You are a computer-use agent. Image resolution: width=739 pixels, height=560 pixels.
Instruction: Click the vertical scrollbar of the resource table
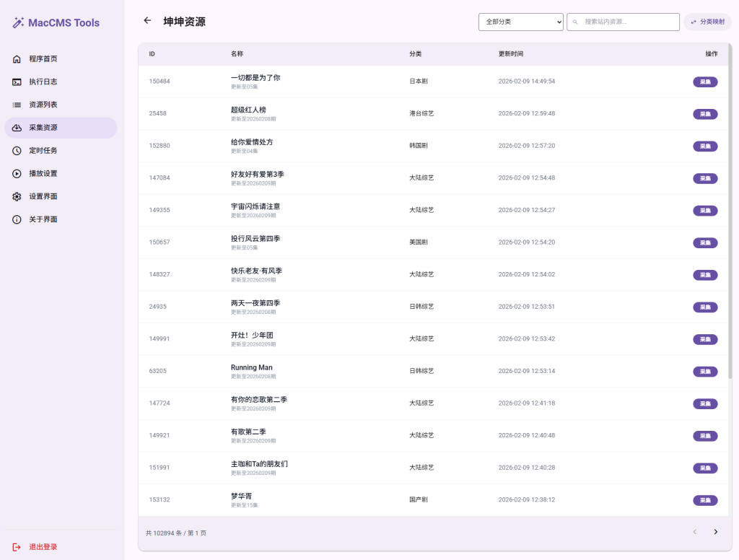tap(730, 216)
